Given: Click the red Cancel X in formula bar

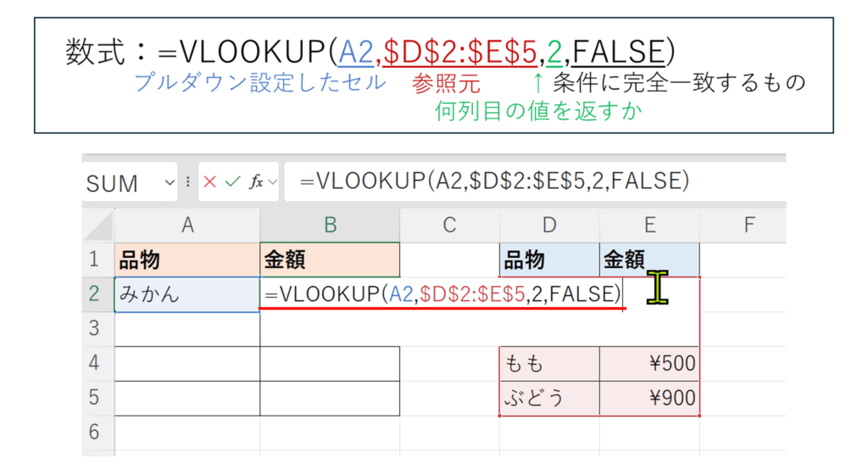Looking at the screenshot, I should [x=209, y=182].
